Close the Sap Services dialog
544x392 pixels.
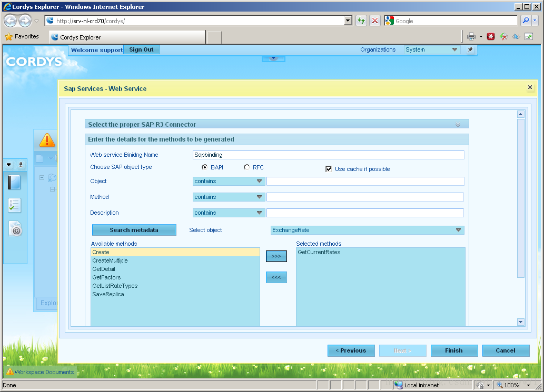(x=530, y=87)
